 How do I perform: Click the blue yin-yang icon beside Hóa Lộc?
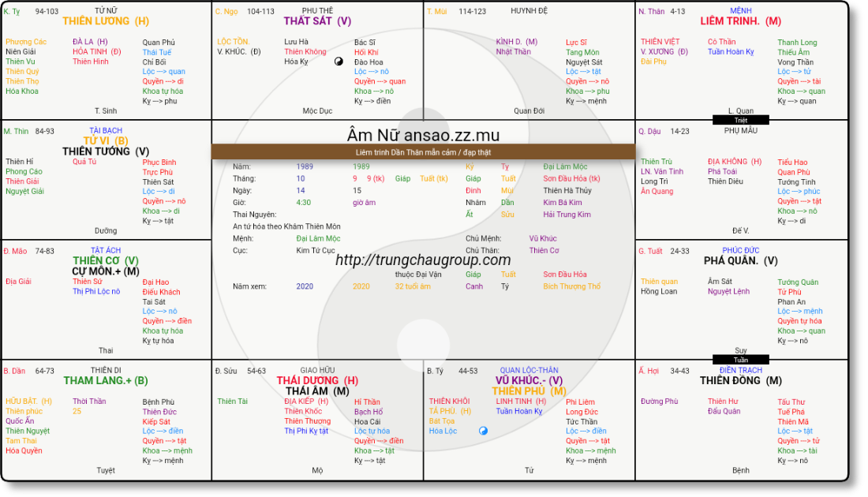pyautogui.click(x=484, y=431)
